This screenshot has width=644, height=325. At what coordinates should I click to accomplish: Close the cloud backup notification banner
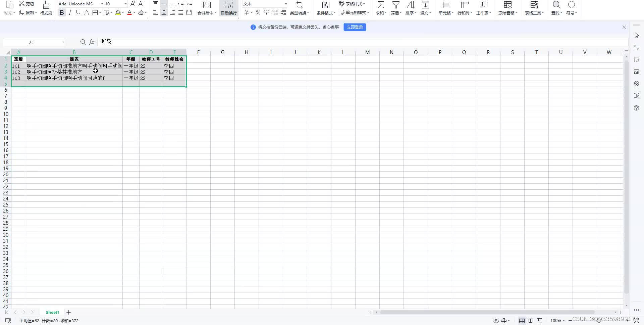(x=624, y=27)
